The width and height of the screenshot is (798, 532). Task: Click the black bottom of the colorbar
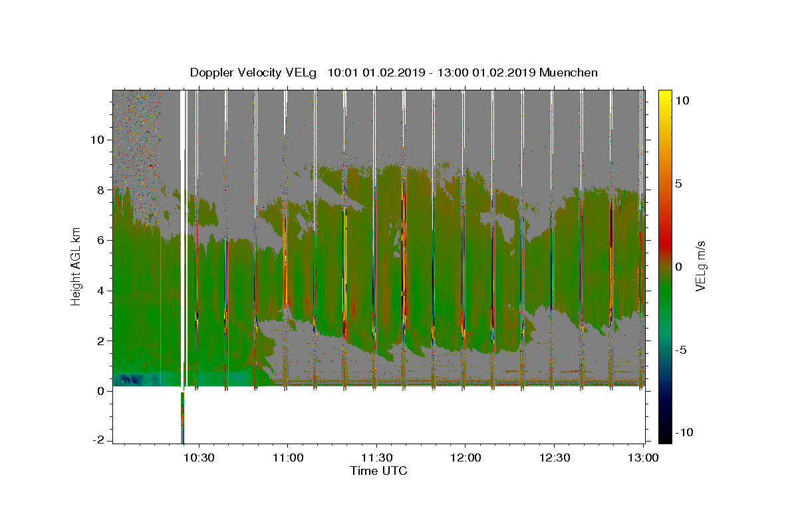665,436
